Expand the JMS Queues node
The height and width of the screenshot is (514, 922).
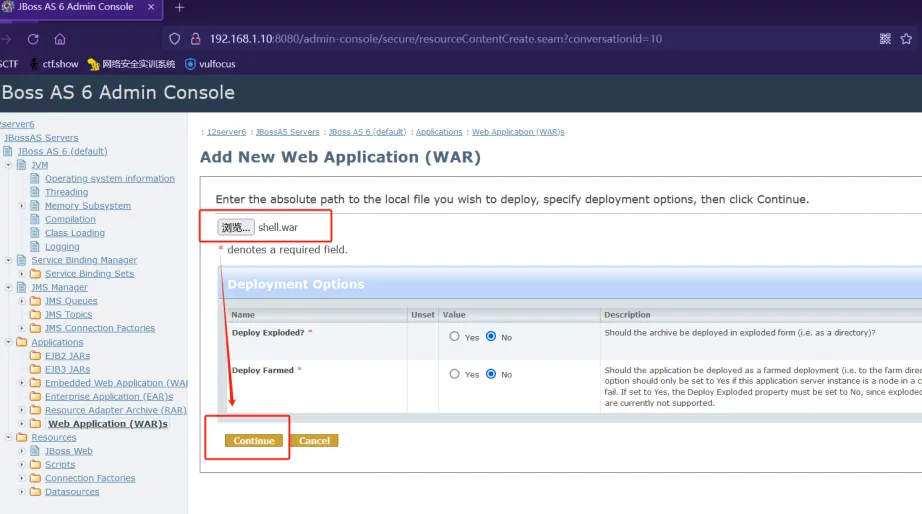pyautogui.click(x=22, y=301)
